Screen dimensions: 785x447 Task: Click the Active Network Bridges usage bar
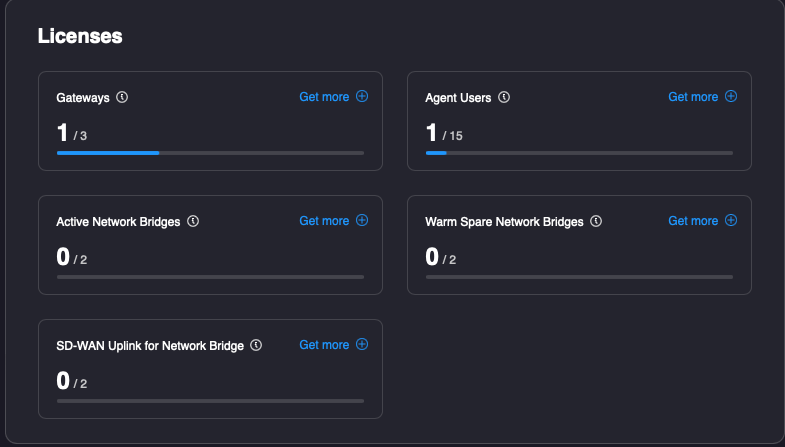[210, 277]
